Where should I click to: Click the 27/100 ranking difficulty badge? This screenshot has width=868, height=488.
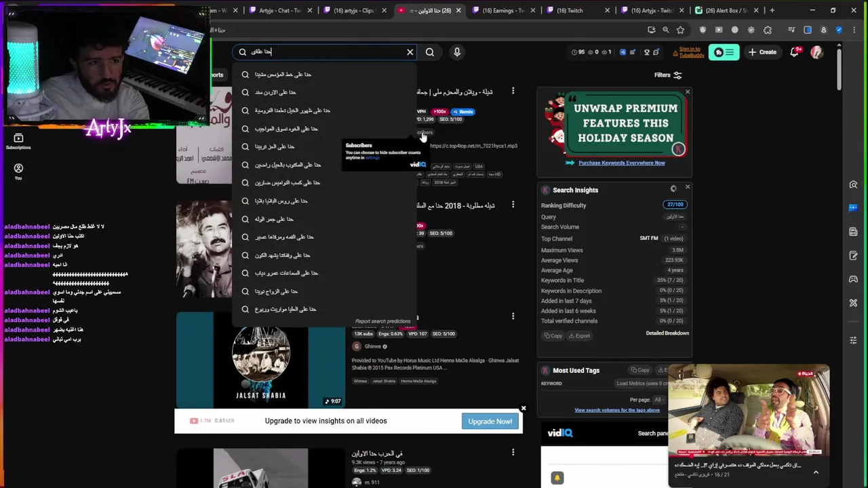(x=675, y=205)
